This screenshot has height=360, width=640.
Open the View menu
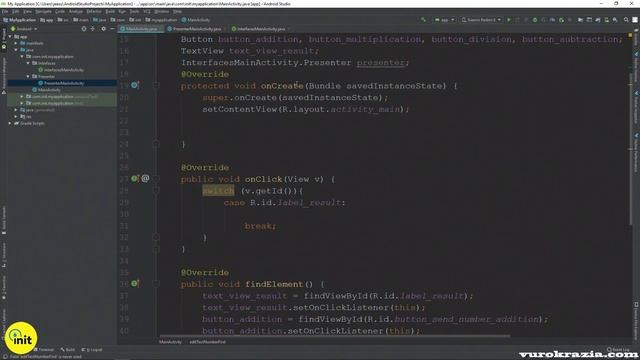coord(27,11)
